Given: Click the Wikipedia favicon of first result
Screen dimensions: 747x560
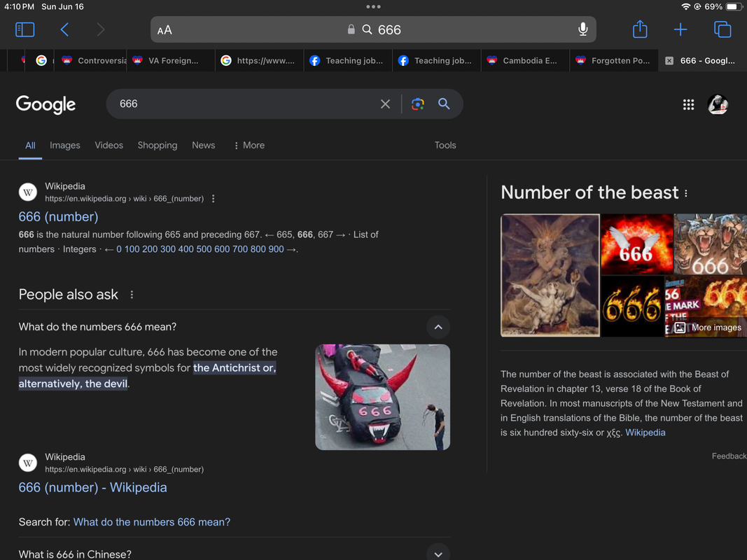Looking at the screenshot, I should [x=27, y=192].
